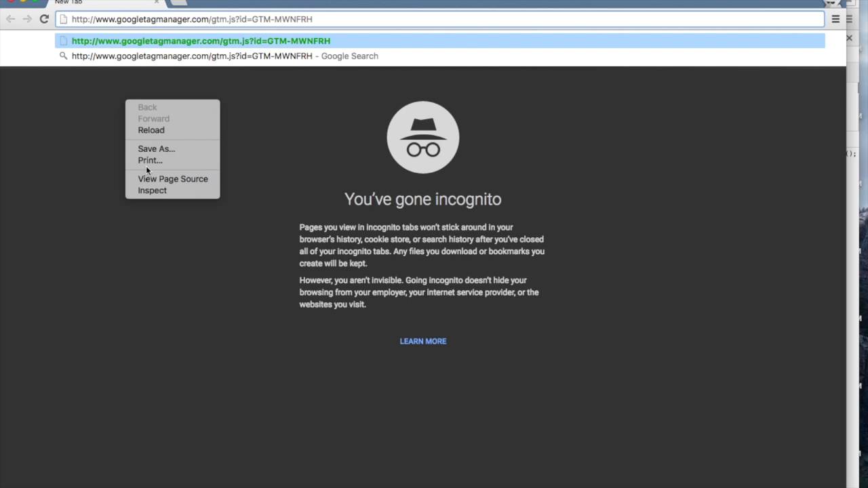The width and height of the screenshot is (868, 488).
Task: Click the page icon of the highlighted URL suggestion
Action: click(x=64, y=41)
